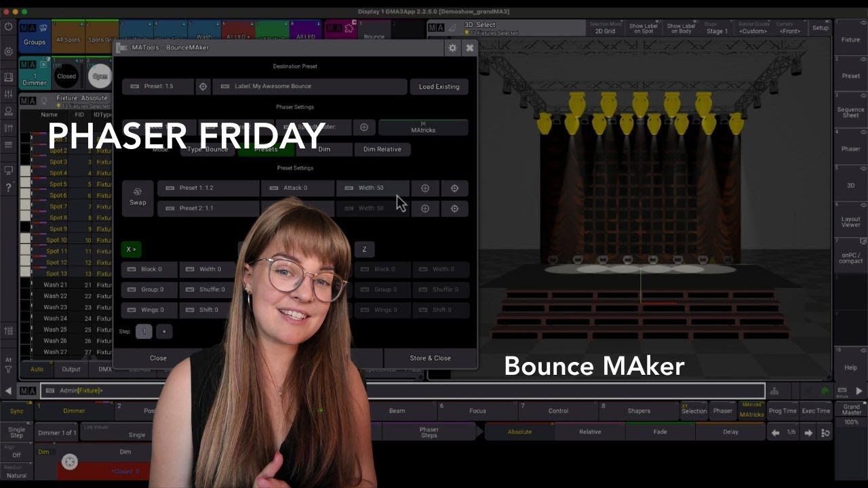868x488 pixels.
Task: Click plus icon in Preset 2 row
Action: point(425,209)
